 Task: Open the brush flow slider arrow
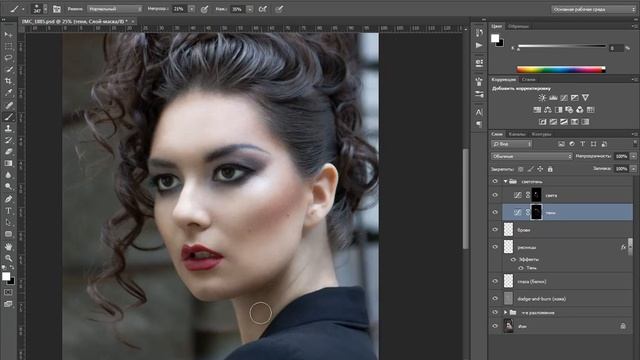click(249, 9)
